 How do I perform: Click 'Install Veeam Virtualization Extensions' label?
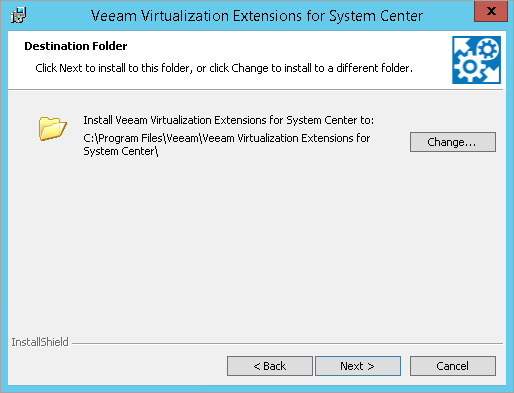point(229,120)
